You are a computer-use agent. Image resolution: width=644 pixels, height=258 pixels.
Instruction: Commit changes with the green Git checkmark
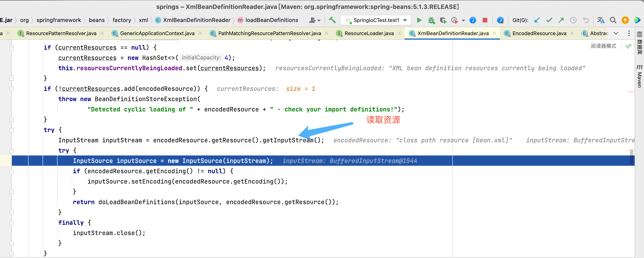[x=549, y=20]
